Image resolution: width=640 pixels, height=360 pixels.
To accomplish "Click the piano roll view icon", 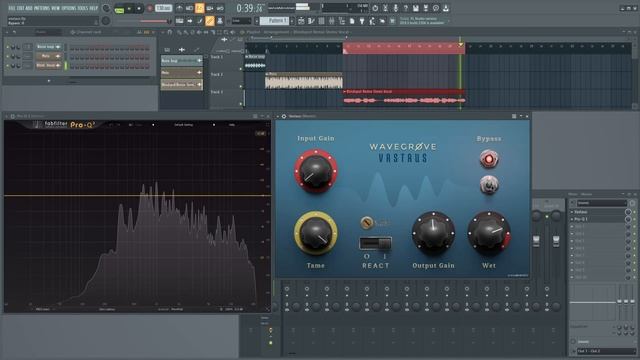I will point(311,21).
